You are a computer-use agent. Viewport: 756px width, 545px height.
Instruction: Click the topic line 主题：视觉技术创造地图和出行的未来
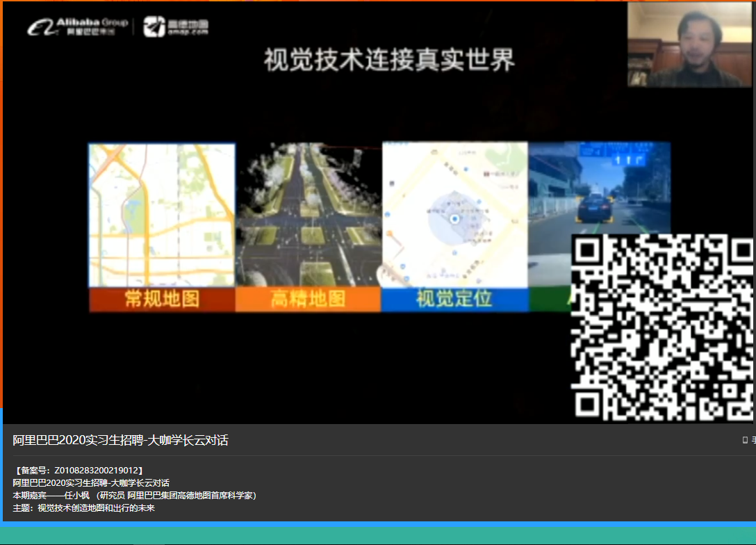coord(84,508)
